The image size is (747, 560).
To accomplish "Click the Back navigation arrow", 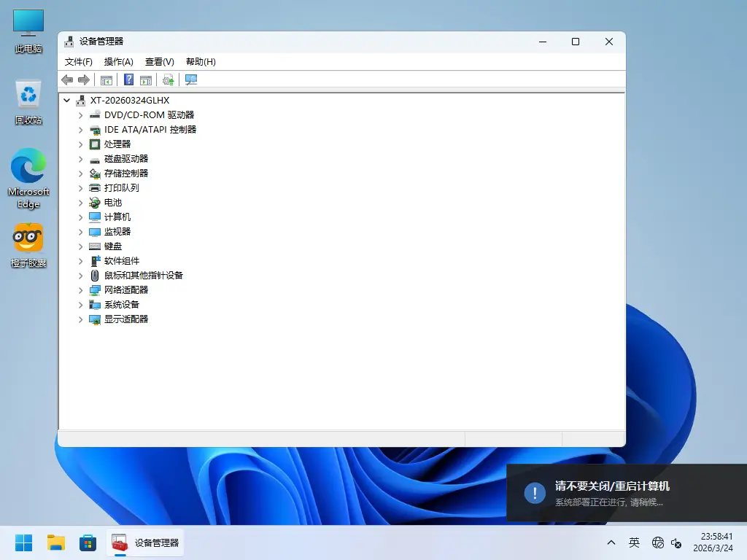I will (x=68, y=79).
